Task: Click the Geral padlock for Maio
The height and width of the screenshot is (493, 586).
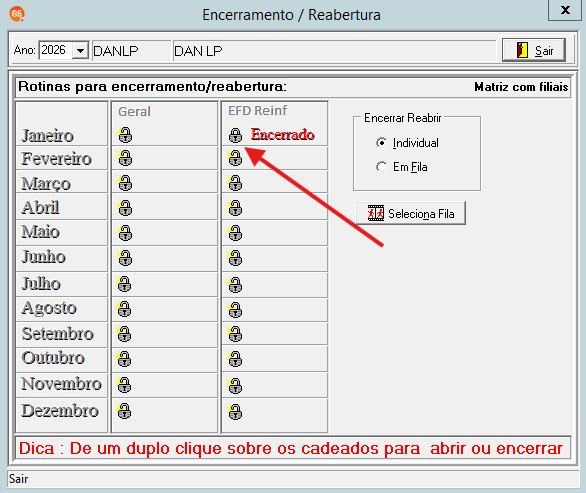Action: pyautogui.click(x=125, y=233)
